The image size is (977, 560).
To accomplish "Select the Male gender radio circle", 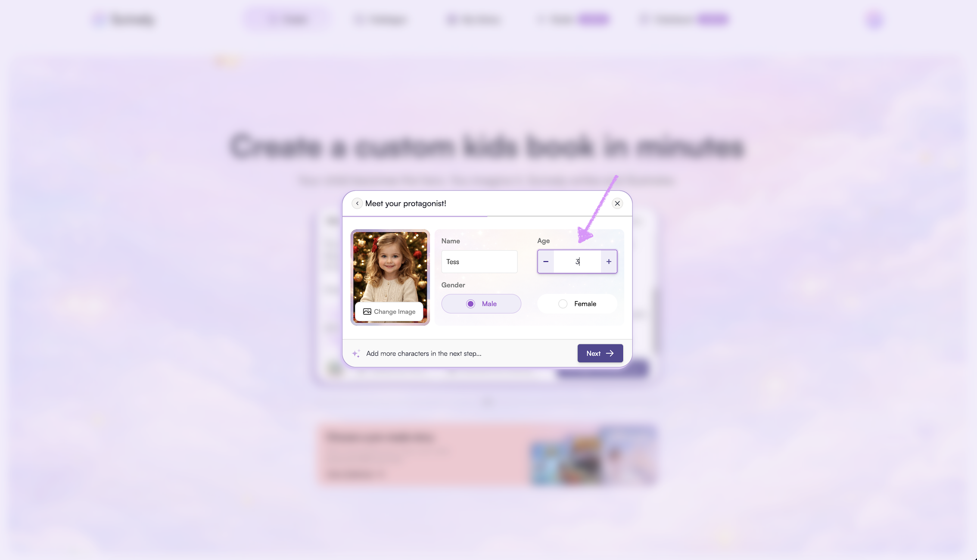I will coord(470,304).
